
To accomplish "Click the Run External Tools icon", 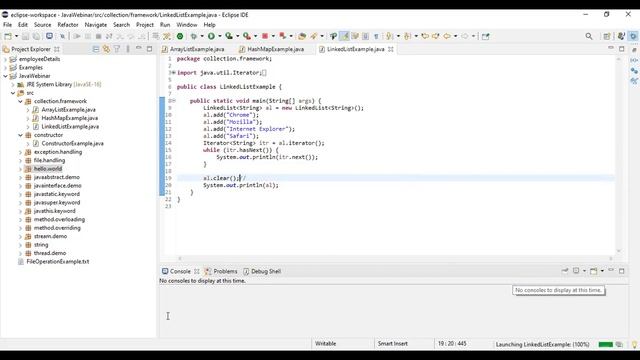I will coord(247,36).
